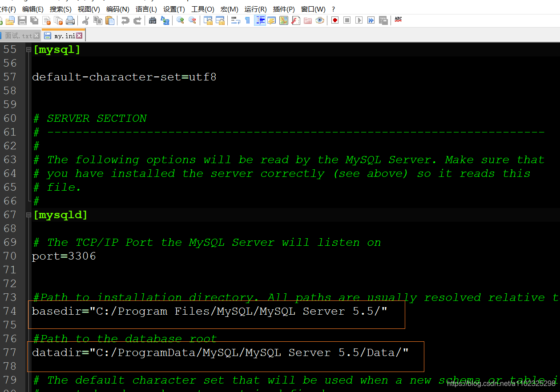Click the line number 70 margin
Image resolution: width=560 pixels, height=392 pixels.
point(10,256)
